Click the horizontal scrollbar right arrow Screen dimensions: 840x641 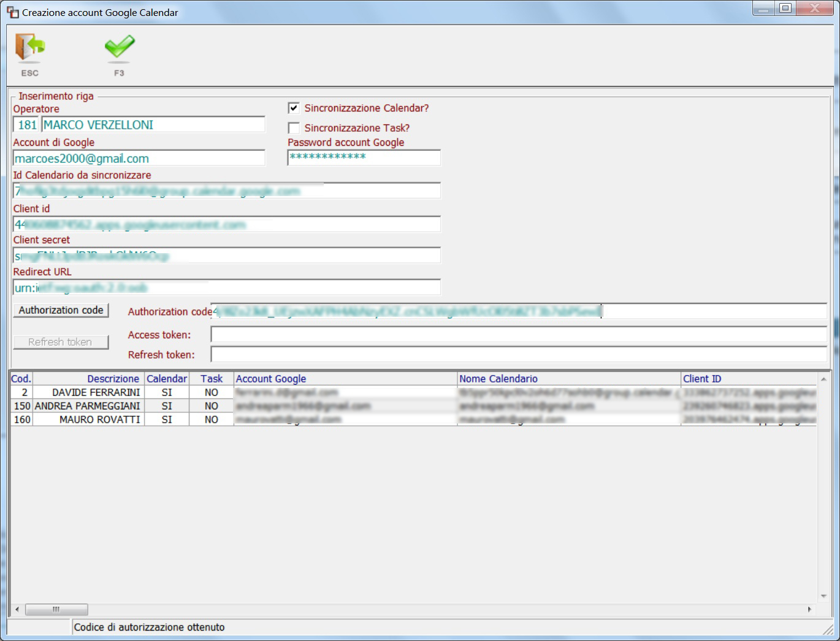coord(810,609)
